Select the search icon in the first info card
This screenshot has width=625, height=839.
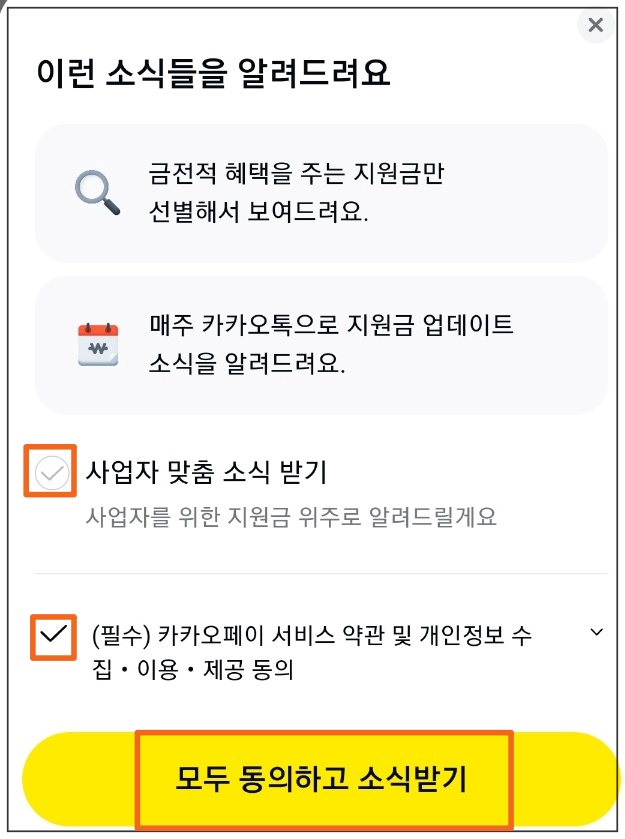point(96,192)
